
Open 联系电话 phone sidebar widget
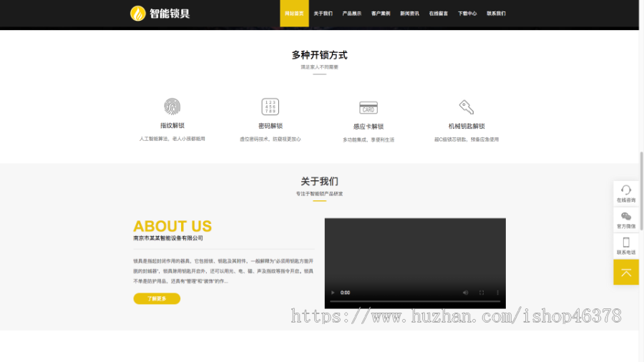tap(626, 246)
